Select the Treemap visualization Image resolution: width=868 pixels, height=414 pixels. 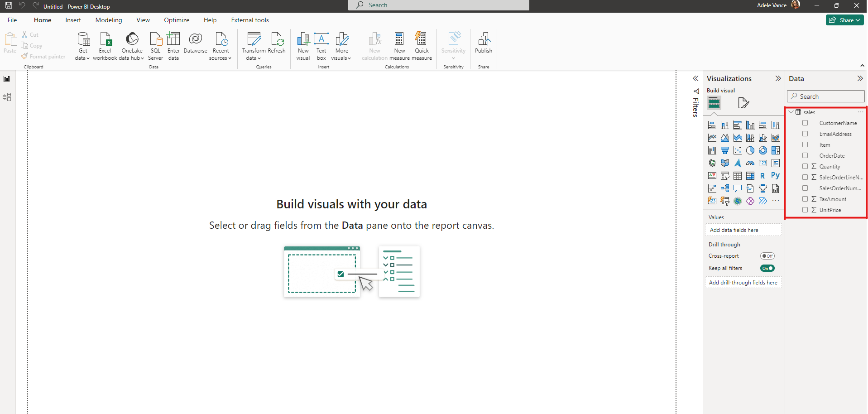point(776,150)
